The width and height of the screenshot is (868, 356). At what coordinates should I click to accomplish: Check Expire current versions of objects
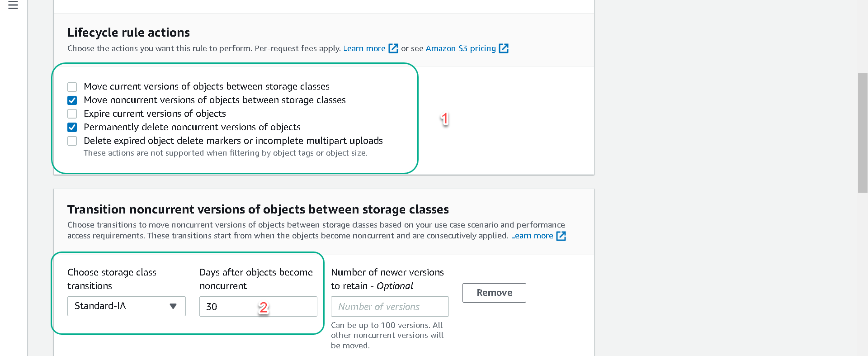(x=72, y=114)
